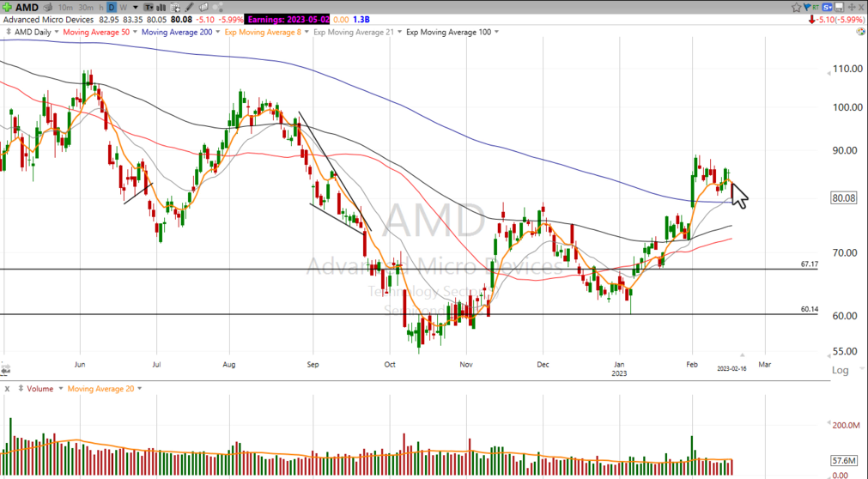Image resolution: width=868 pixels, height=479 pixels.
Task: Click the blue flag icon
Action: pos(807,7)
